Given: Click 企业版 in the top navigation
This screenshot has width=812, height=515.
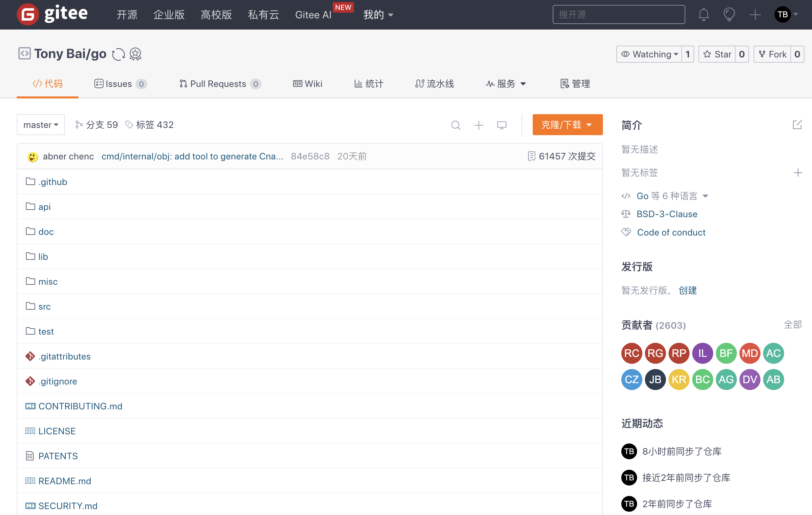Looking at the screenshot, I should (169, 14).
